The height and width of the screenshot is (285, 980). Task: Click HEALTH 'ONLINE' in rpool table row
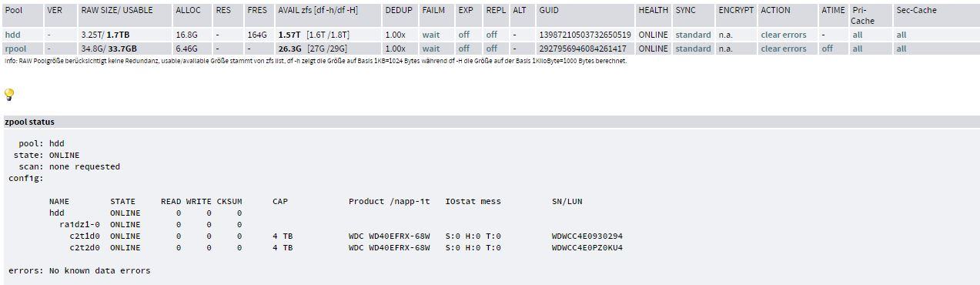point(653,49)
